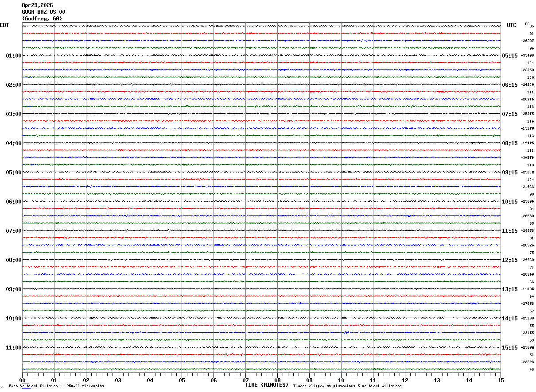Click the 01:00 EDT time label
The image size is (536, 392).
point(13,56)
